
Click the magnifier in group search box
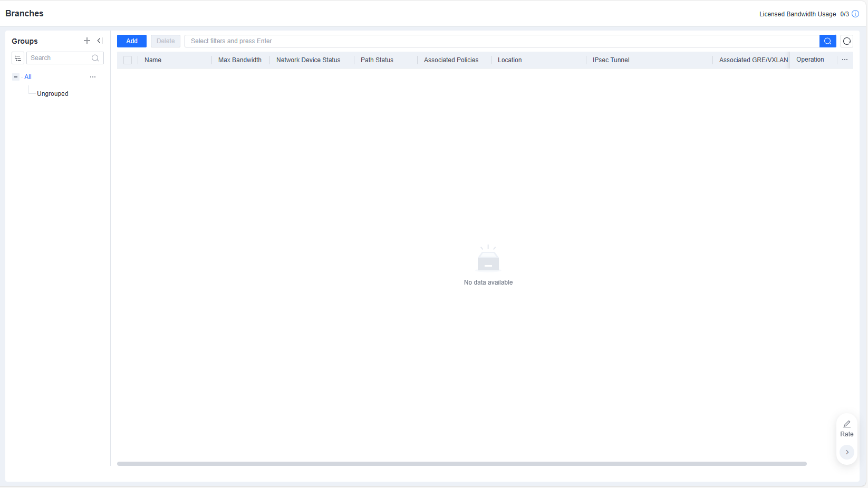[95, 58]
